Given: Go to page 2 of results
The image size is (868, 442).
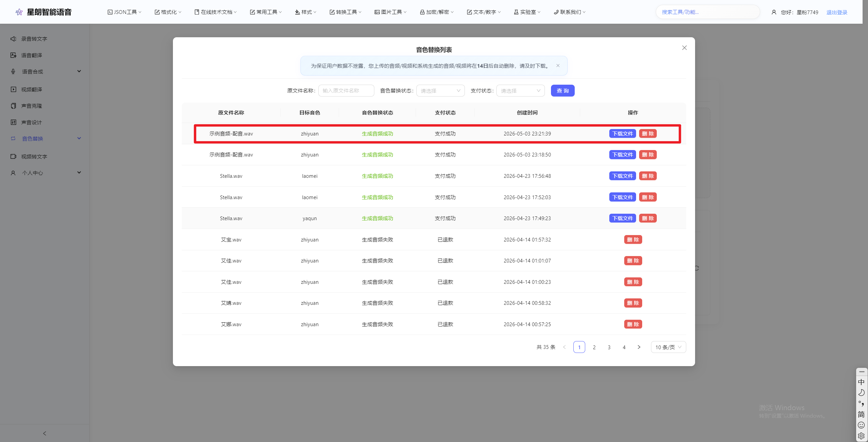Looking at the screenshot, I should point(594,347).
